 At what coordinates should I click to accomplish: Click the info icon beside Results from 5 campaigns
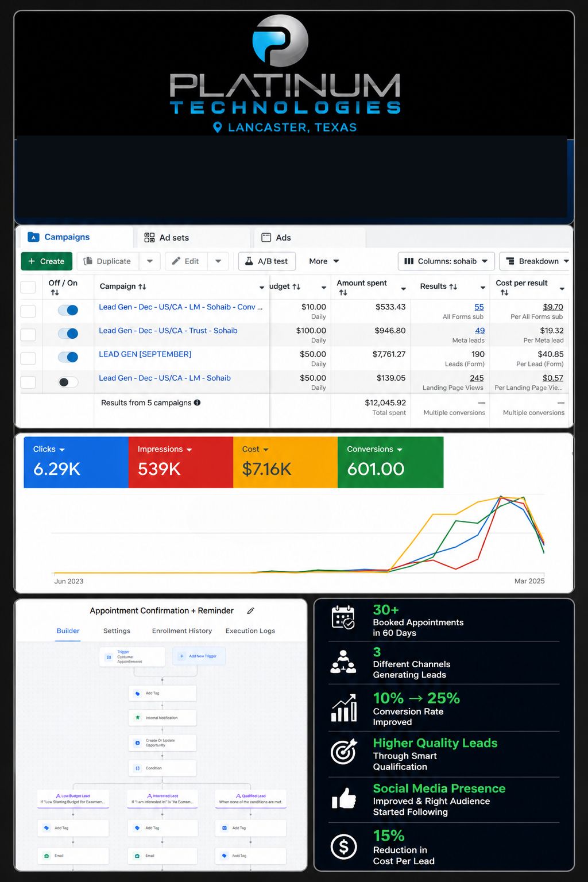pyautogui.click(x=197, y=403)
